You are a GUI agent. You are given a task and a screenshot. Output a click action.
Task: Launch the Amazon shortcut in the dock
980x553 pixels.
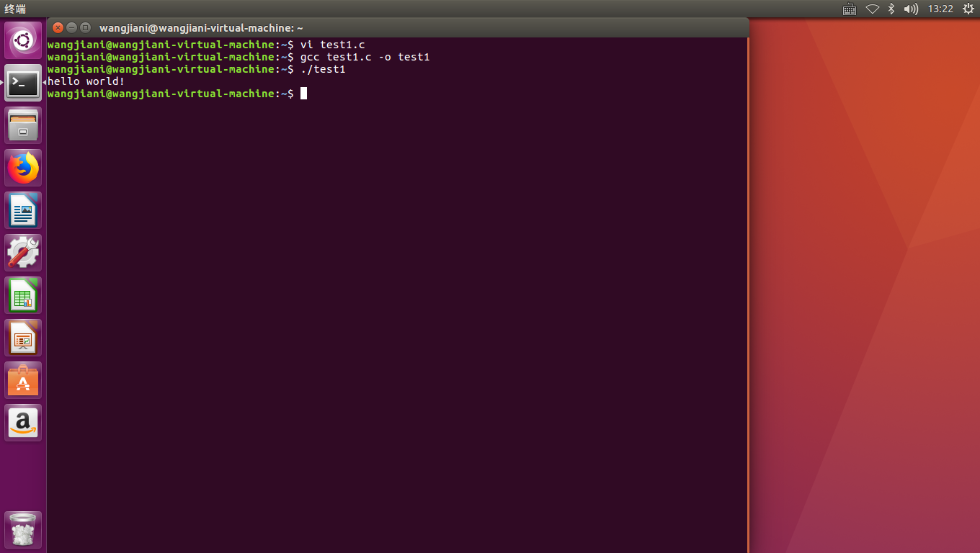point(23,422)
